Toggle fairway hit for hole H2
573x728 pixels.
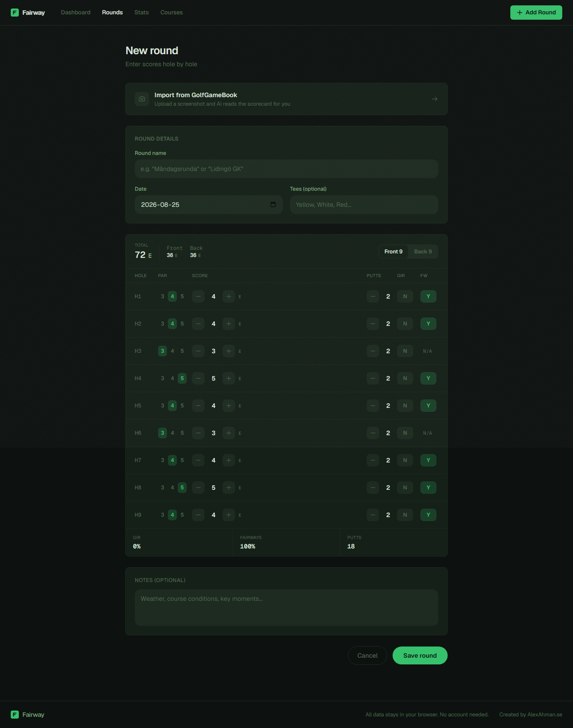[428, 324]
